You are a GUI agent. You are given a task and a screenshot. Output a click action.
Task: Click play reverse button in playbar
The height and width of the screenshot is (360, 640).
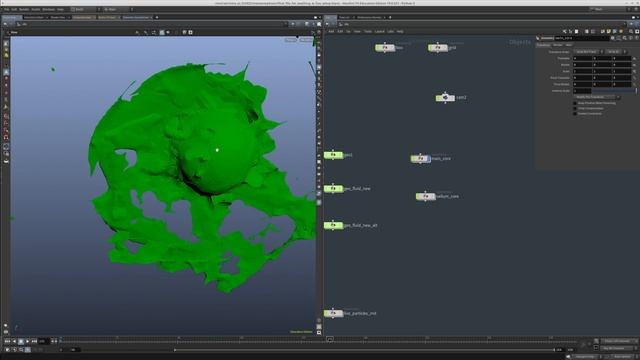pyautogui.click(x=14, y=341)
